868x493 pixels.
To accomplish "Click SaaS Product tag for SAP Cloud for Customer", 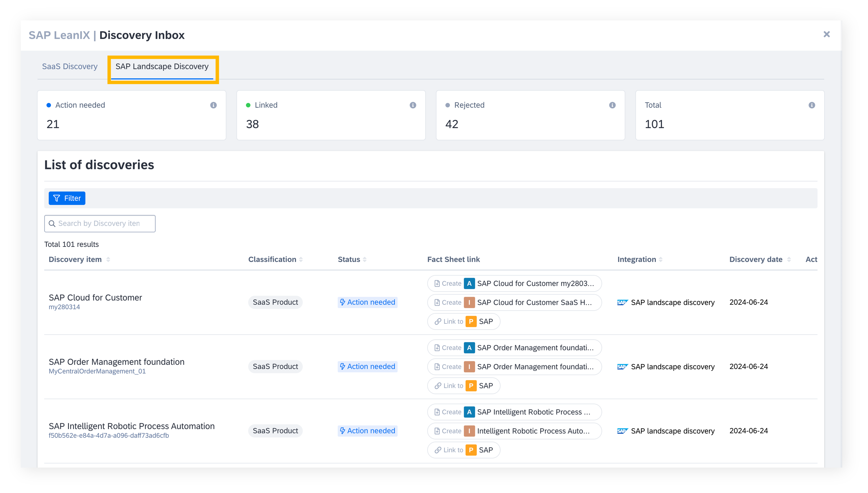I will (275, 302).
